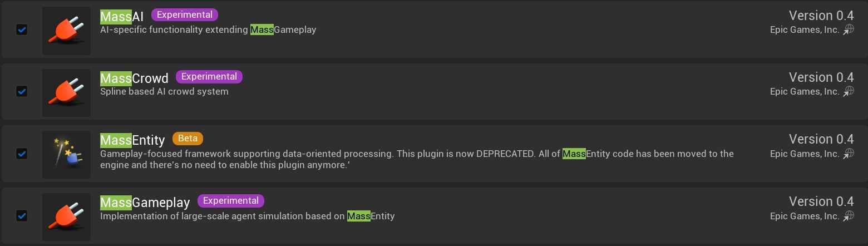This screenshot has height=246, width=868.
Task: Disable the MassAI plugin checkbox
Action: coord(22,29)
